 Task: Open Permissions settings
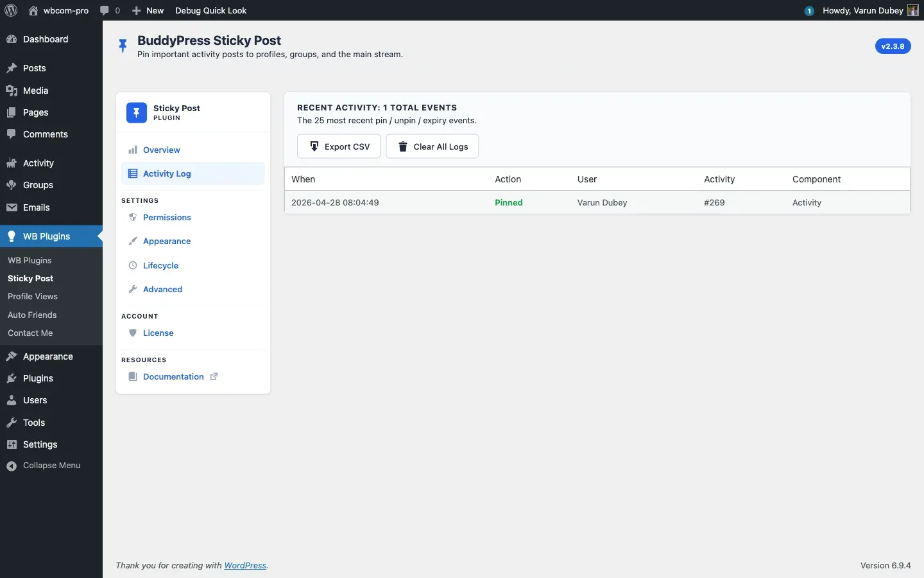point(193,217)
